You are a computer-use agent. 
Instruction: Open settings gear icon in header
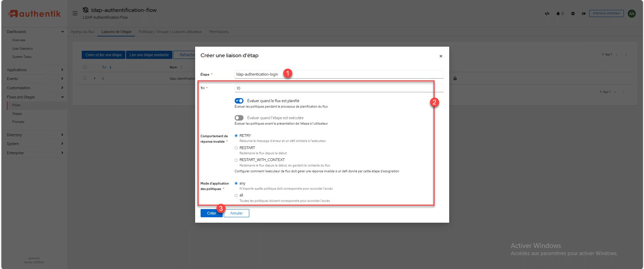[x=573, y=14]
